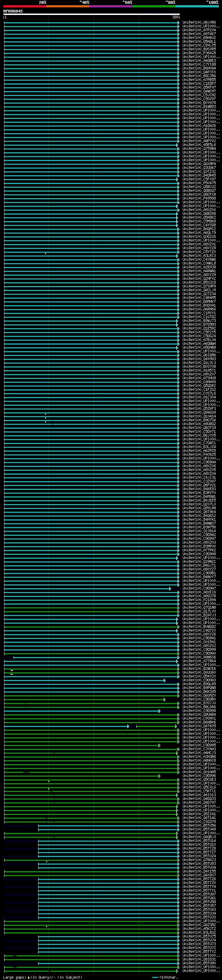222x980 pixels.
Task: Select label UniRef100_Q6BZ68
Action: (199, 214)
